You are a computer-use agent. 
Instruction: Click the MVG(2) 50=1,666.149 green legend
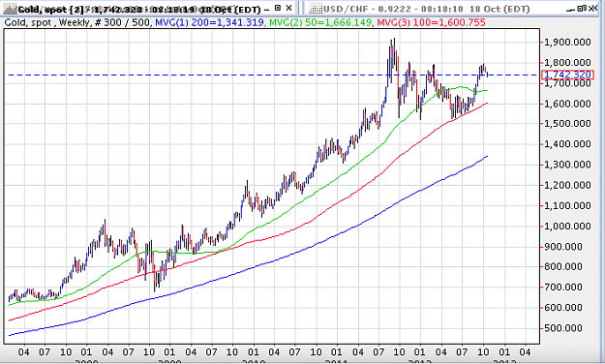[x=320, y=23]
